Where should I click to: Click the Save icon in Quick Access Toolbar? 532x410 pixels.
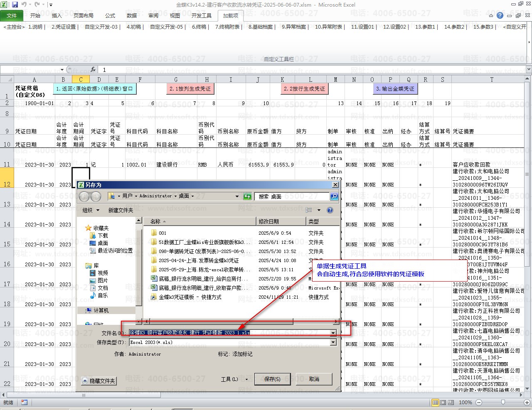click(x=15, y=5)
